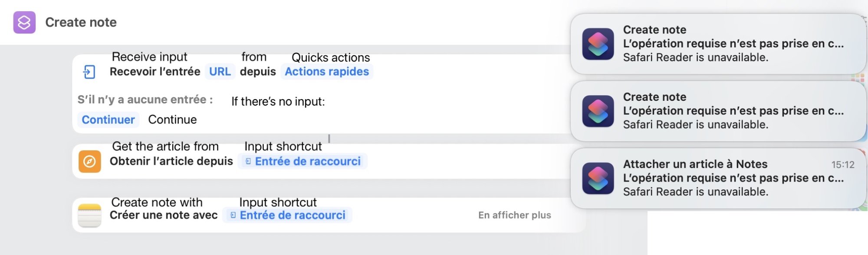Select the Recevoir l'entrée action block
Viewport: 868px width, 255px height.
[x=321, y=94]
